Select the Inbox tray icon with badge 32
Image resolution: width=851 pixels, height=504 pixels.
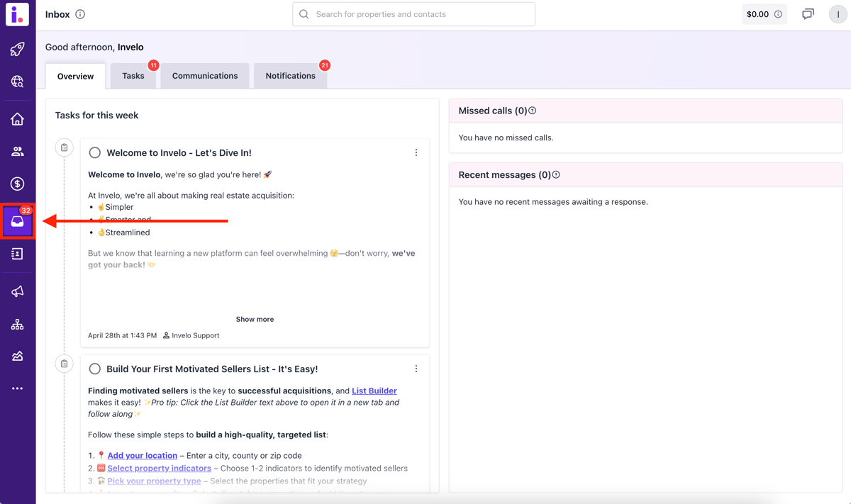point(18,221)
